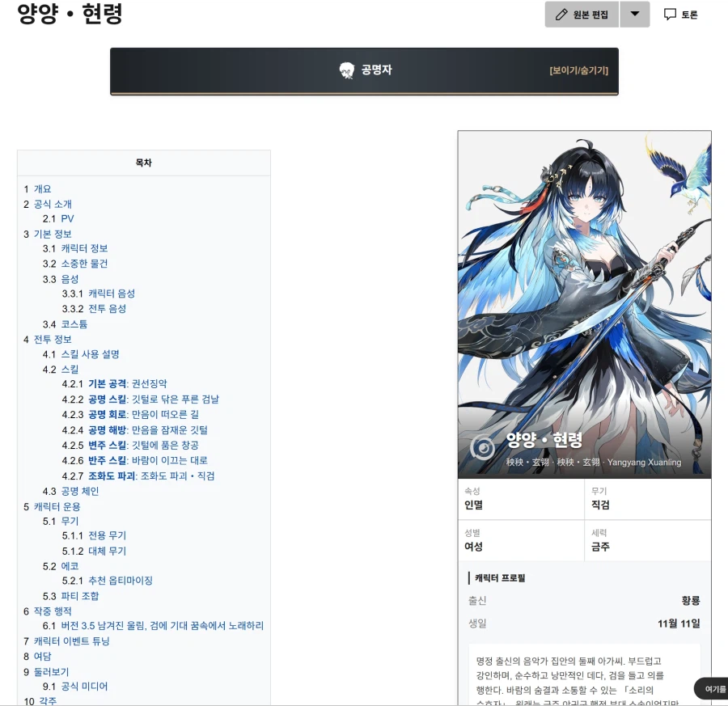The height and width of the screenshot is (706, 728).
Task: Click the Yangyang Xuanling caption text
Action: click(x=645, y=463)
